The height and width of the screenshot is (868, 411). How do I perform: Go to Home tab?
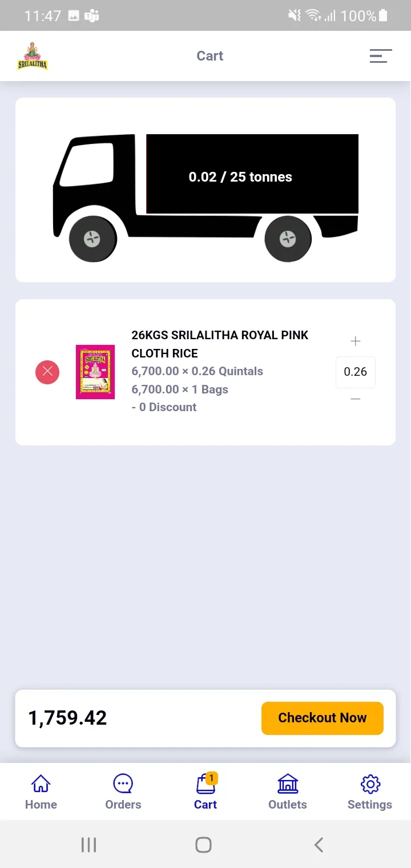[41, 791]
